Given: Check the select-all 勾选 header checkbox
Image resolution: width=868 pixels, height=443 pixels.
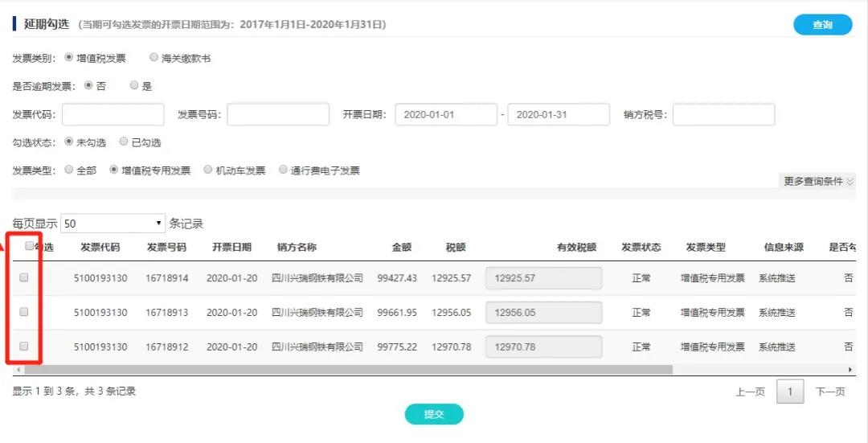Looking at the screenshot, I should 30,247.
